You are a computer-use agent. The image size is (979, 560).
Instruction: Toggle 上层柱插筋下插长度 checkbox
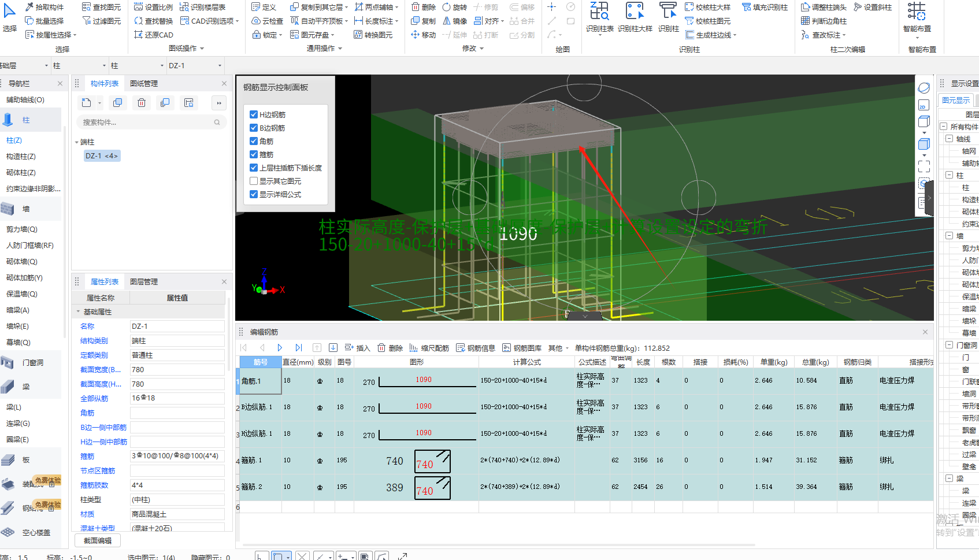(x=254, y=168)
